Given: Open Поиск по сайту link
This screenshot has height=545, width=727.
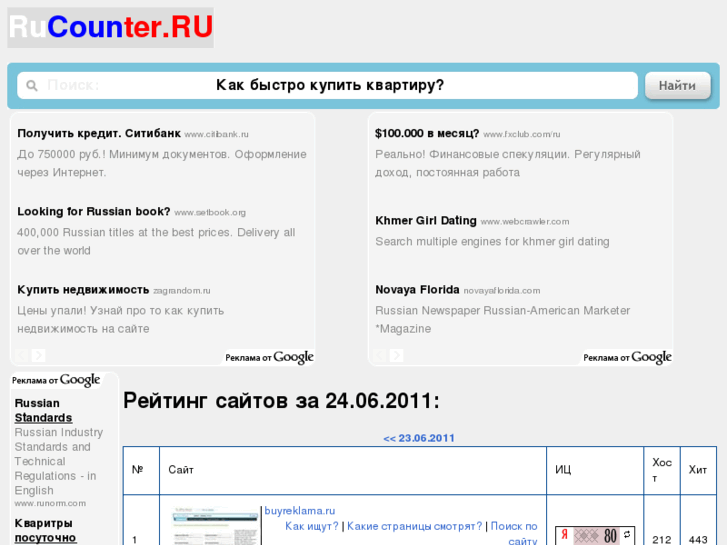Looking at the screenshot, I should [x=514, y=533].
